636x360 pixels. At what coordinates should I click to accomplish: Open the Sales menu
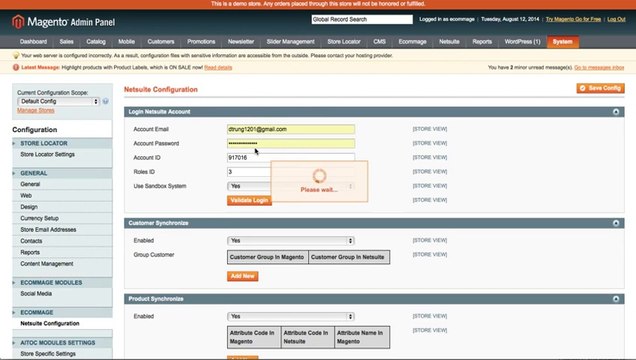66,42
